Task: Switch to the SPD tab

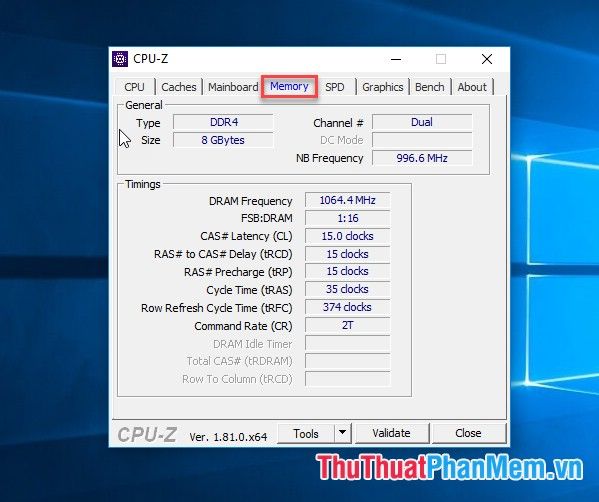Action: [x=335, y=87]
